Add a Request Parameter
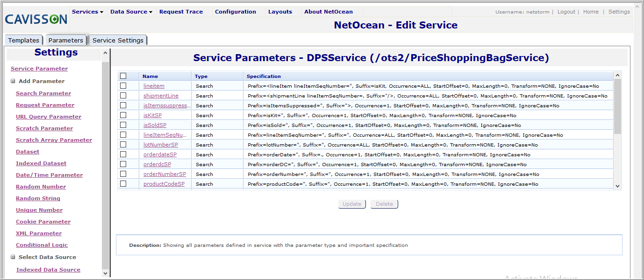 point(45,105)
